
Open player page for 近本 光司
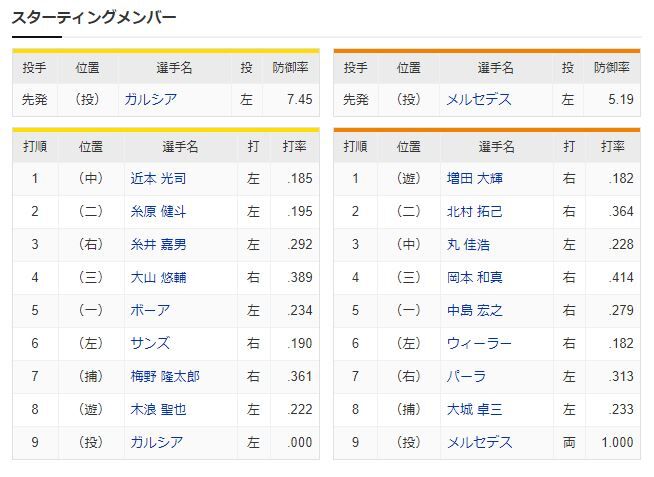click(158, 179)
